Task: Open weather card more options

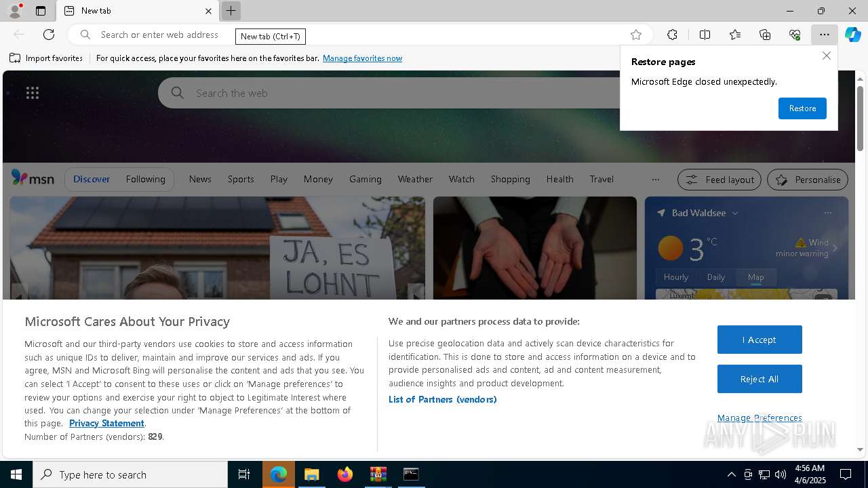Action: coord(827,213)
